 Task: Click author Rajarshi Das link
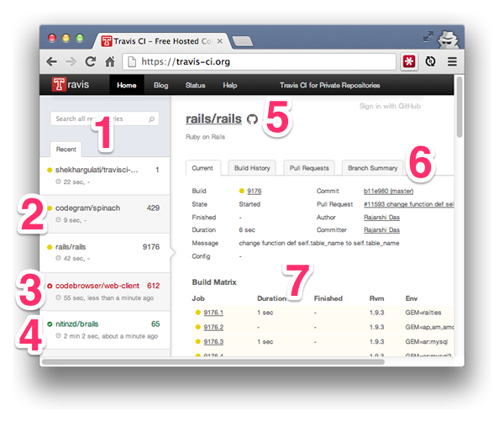pos(382,218)
